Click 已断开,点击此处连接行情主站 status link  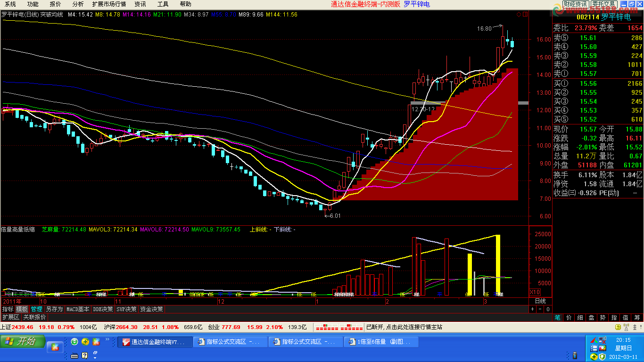click(404, 327)
